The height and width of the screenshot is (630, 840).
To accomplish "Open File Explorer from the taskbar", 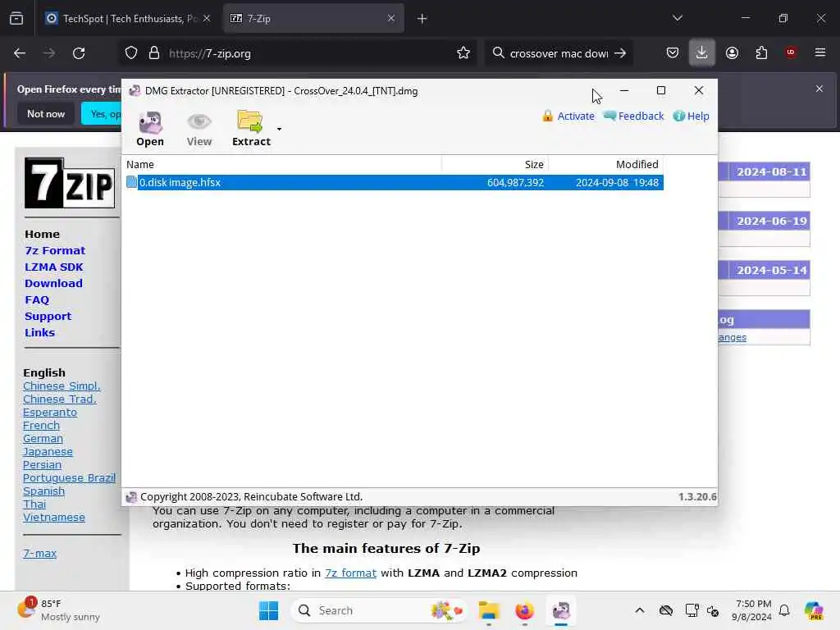I will pos(489,610).
